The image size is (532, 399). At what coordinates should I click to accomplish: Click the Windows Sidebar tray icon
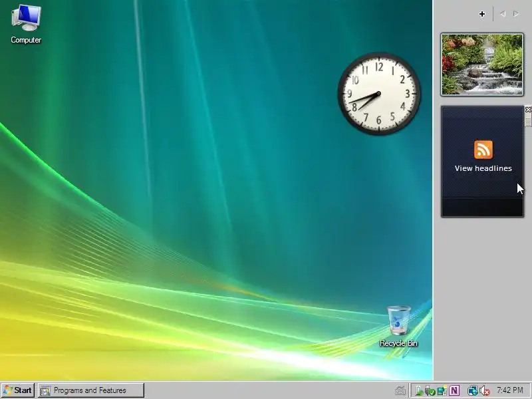tap(442, 391)
